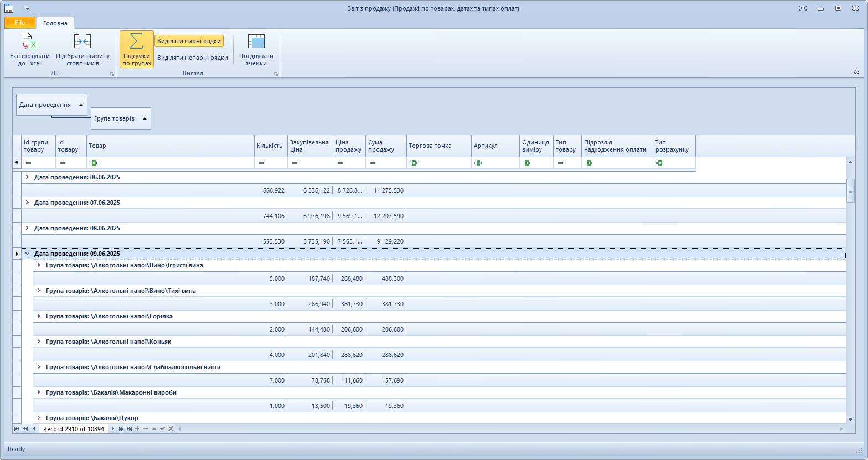Viewport: 868px width, 460px height.
Task: Click the horizontal scrollbar right arrow
Action: point(841,429)
